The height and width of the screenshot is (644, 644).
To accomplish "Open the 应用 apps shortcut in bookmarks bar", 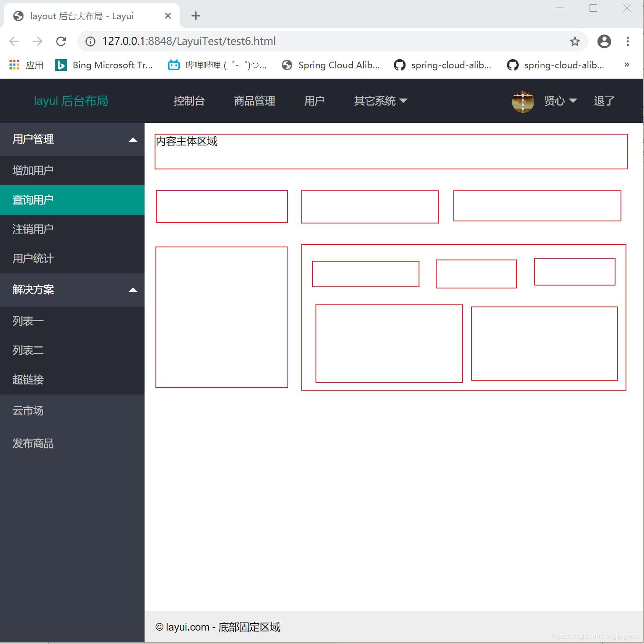I will (x=26, y=65).
